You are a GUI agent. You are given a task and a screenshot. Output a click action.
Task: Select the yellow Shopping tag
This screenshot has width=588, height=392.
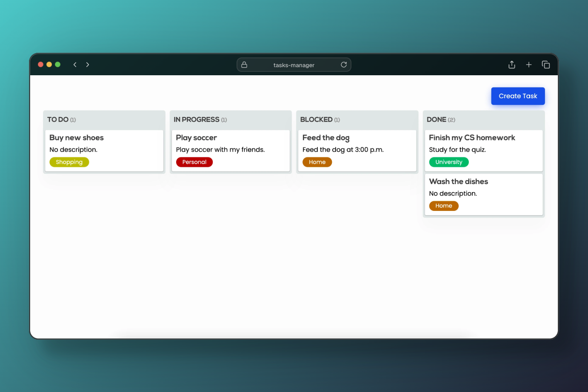tap(69, 162)
